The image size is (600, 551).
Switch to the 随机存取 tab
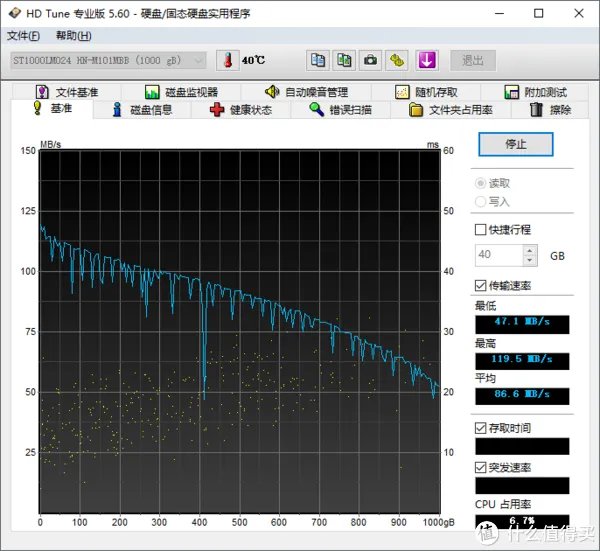click(x=426, y=92)
